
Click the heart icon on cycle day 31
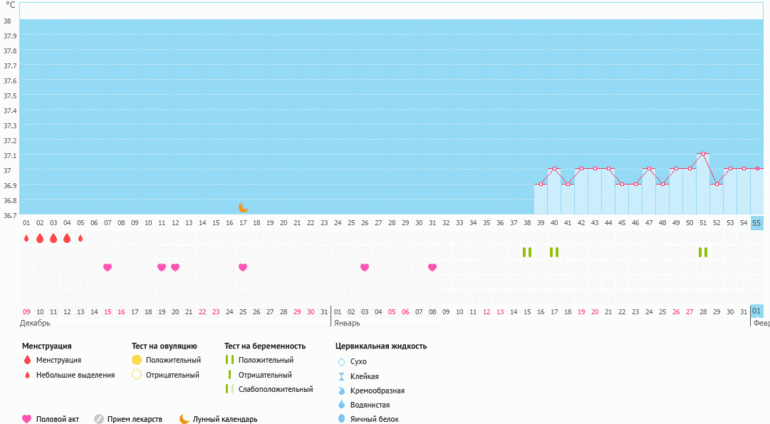coord(432,267)
